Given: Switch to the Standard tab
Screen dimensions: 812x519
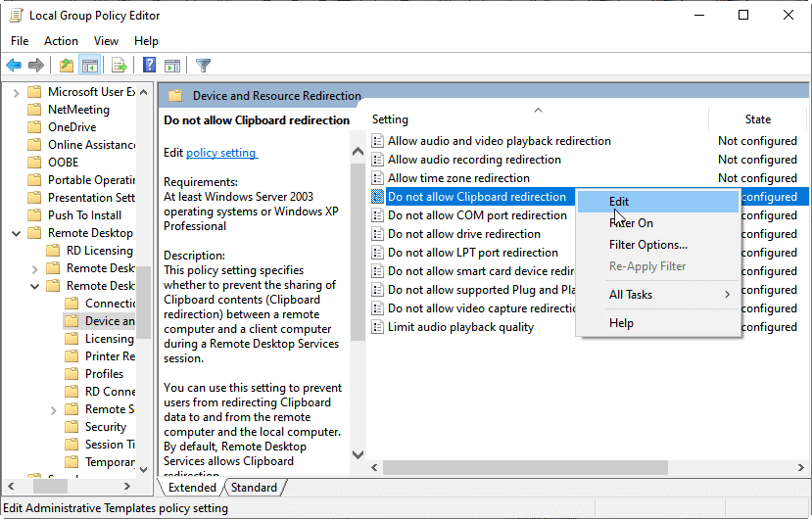Looking at the screenshot, I should [254, 488].
